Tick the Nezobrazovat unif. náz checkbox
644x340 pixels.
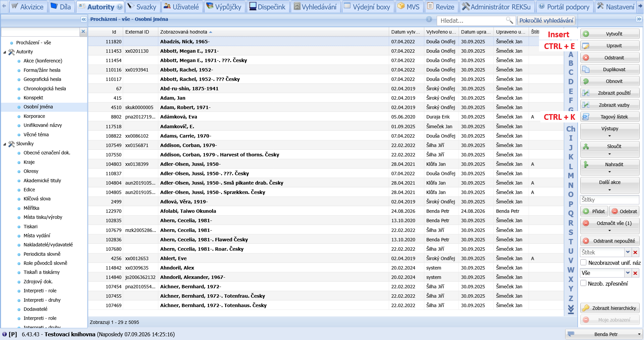(584, 262)
